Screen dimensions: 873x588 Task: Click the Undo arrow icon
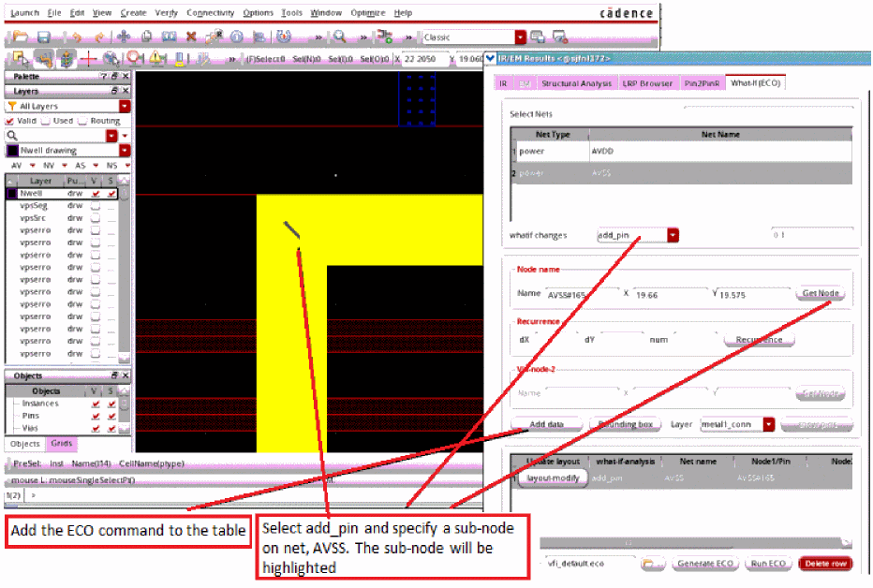coord(76,37)
